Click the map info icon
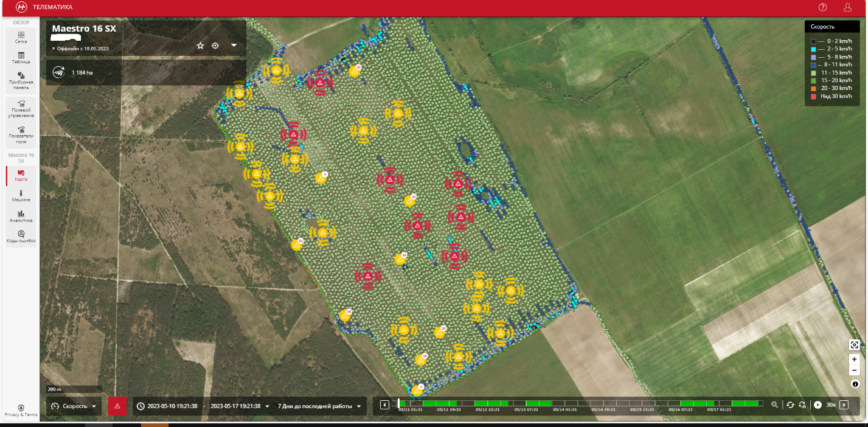This screenshot has height=427, width=868. click(x=855, y=384)
